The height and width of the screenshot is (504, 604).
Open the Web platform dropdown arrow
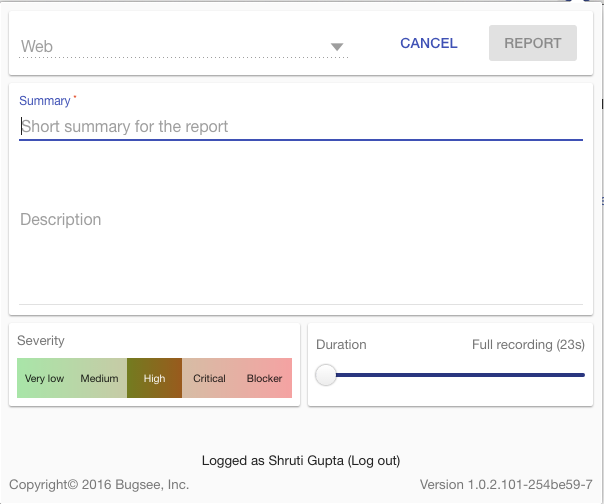pyautogui.click(x=337, y=47)
